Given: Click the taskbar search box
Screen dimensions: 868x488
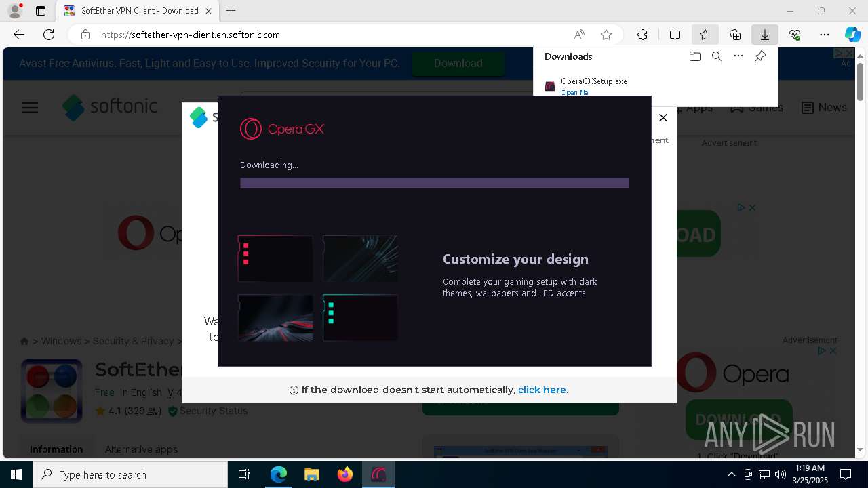Looking at the screenshot, I should [130, 474].
